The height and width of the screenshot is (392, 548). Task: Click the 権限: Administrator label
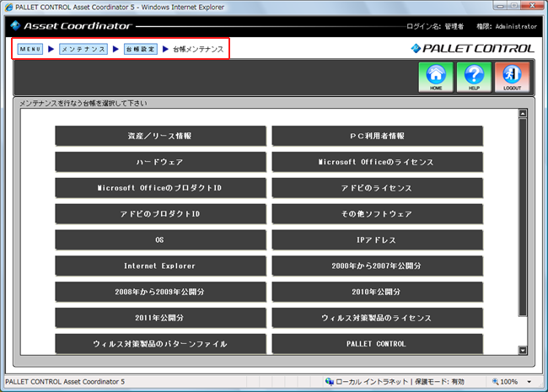pos(507,26)
